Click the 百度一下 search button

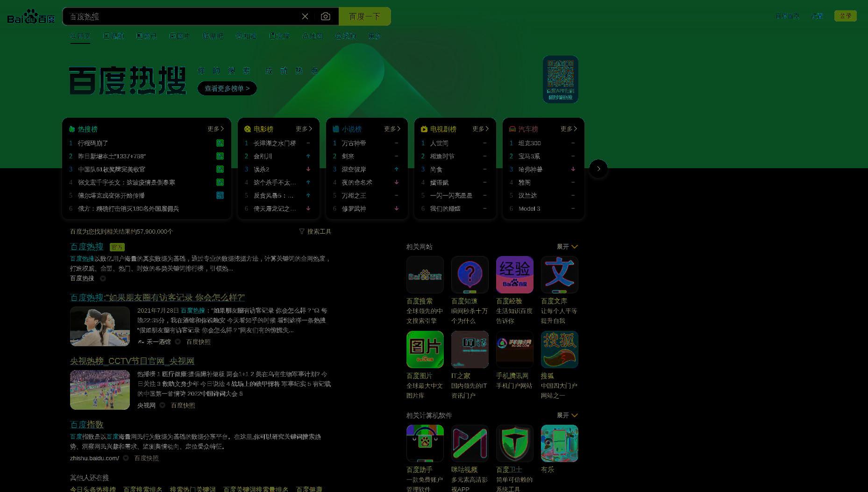pos(365,16)
